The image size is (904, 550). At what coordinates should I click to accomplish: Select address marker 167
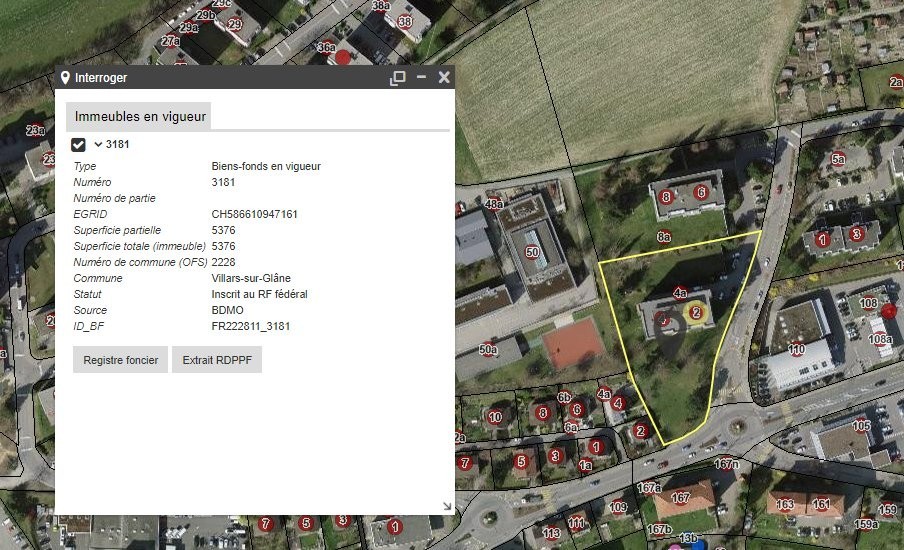[681, 498]
